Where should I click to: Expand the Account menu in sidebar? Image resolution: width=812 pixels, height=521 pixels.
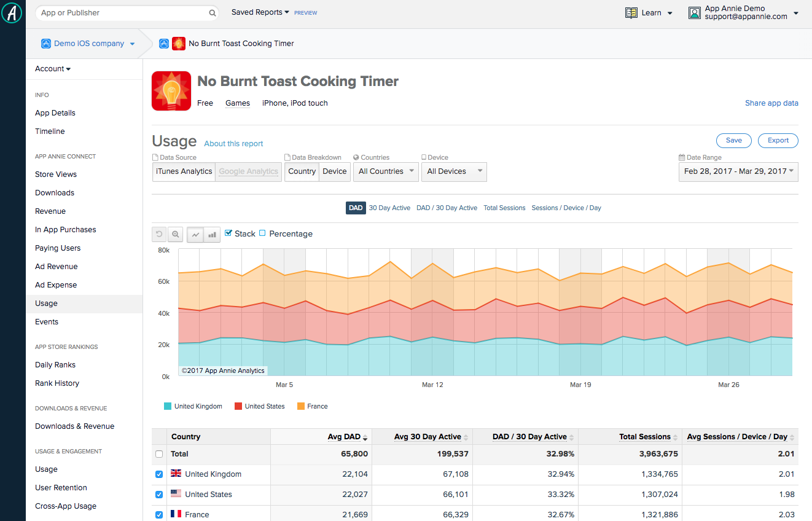pos(53,69)
